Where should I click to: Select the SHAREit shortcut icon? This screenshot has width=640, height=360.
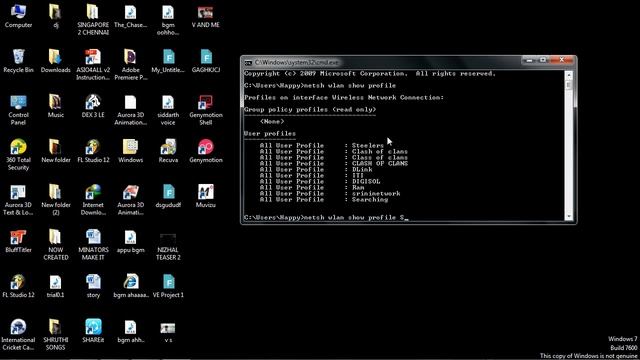click(x=93, y=331)
